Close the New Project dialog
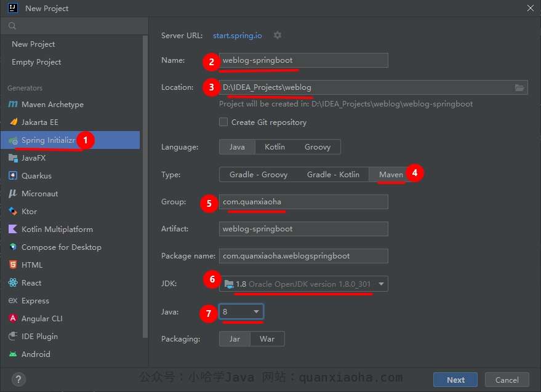Screen dimensions: 541x392 (531, 8)
